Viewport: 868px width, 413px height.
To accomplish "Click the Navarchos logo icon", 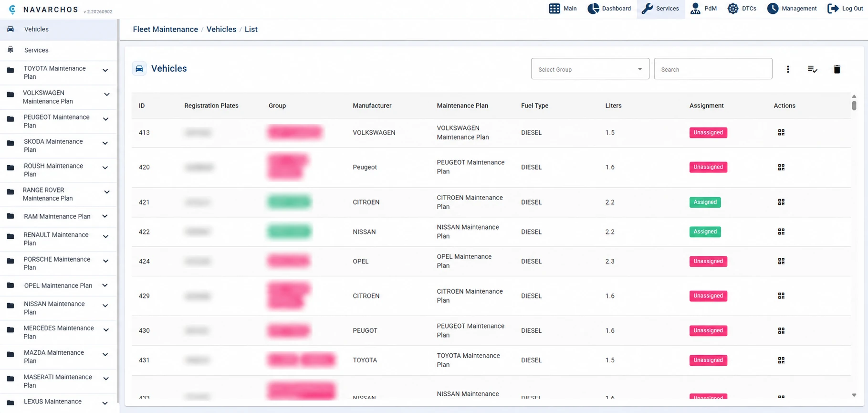I will point(12,10).
